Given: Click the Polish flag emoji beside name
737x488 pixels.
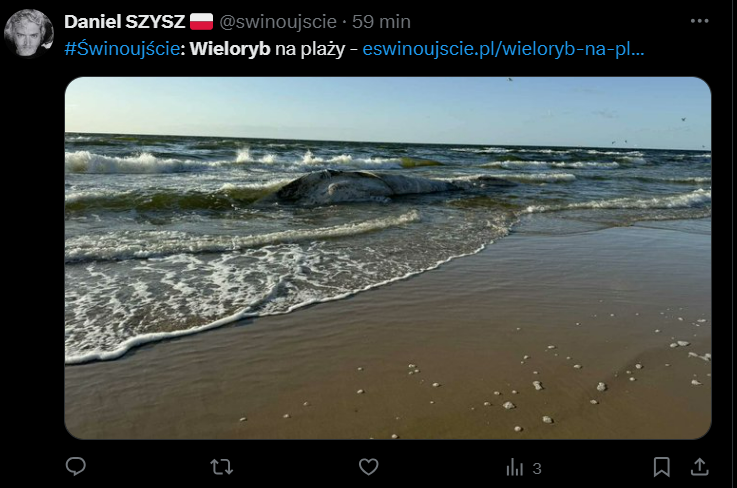Looking at the screenshot, I should [202, 22].
